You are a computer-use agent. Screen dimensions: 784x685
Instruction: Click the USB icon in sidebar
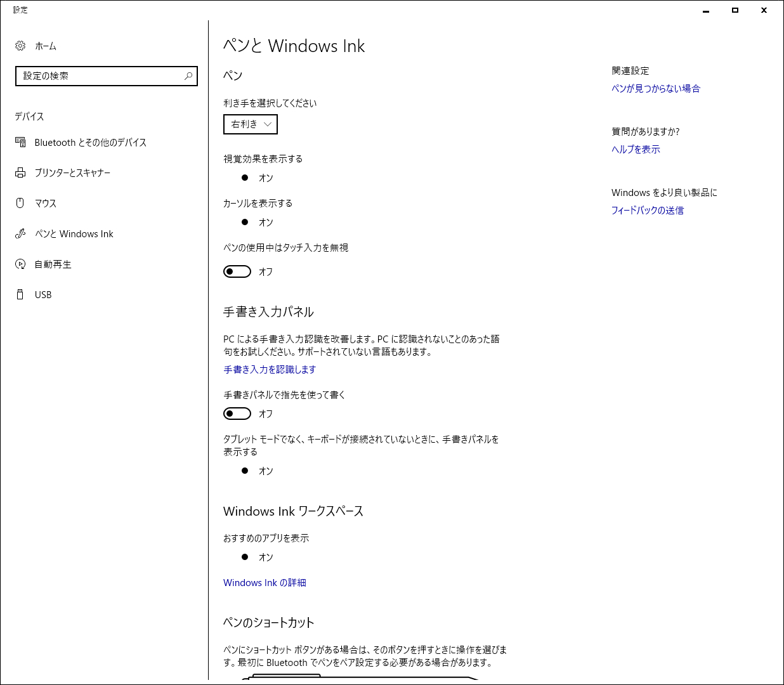20,294
